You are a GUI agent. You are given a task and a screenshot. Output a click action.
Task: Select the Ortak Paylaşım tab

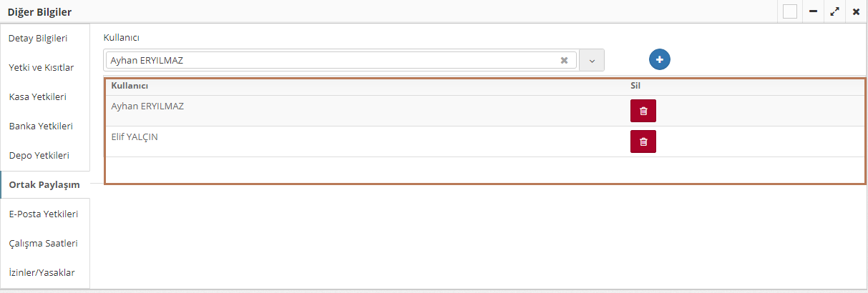click(x=44, y=184)
